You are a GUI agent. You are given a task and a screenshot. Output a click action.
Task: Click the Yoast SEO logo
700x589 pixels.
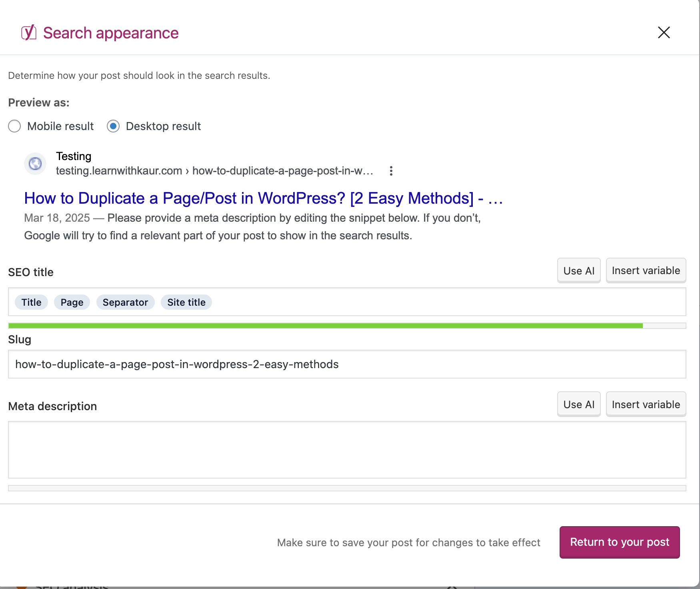point(28,32)
